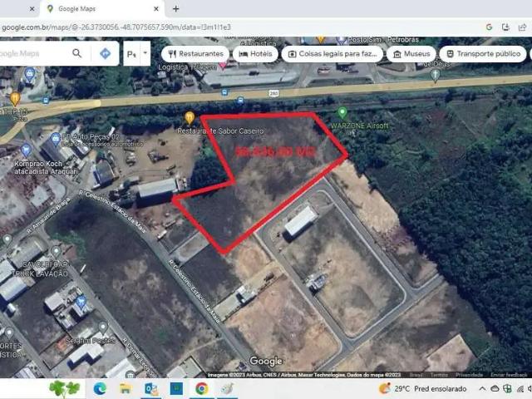Open File Explorer from the taskbar
The width and height of the screenshot is (532, 399).
126,389
